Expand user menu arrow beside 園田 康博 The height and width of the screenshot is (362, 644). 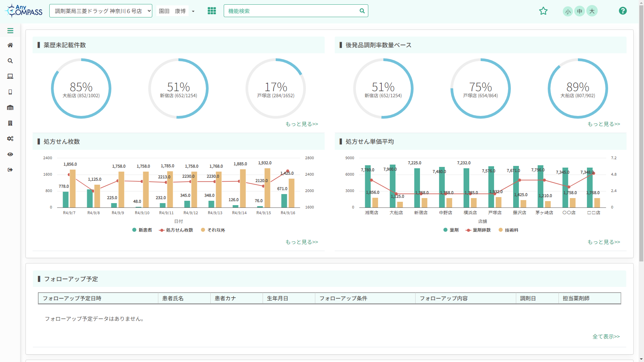point(193,11)
